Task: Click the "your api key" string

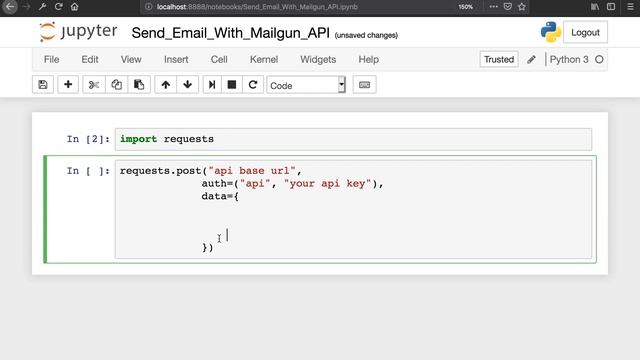Action: [x=327, y=184]
